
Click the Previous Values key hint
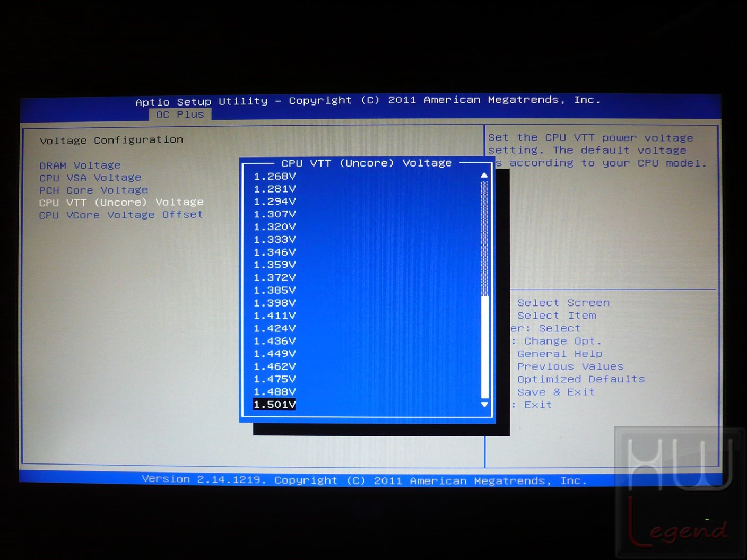570,366
